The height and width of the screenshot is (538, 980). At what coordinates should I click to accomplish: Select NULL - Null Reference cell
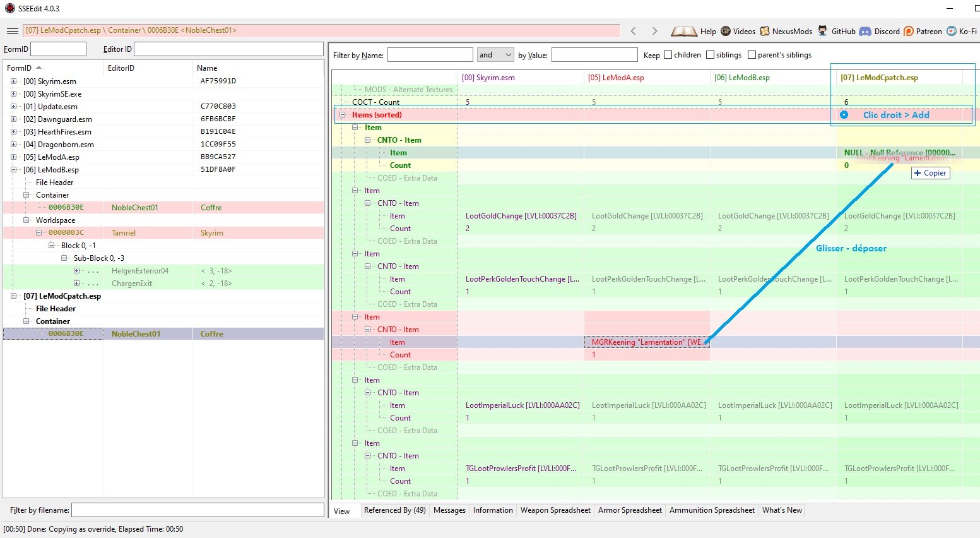coord(899,153)
